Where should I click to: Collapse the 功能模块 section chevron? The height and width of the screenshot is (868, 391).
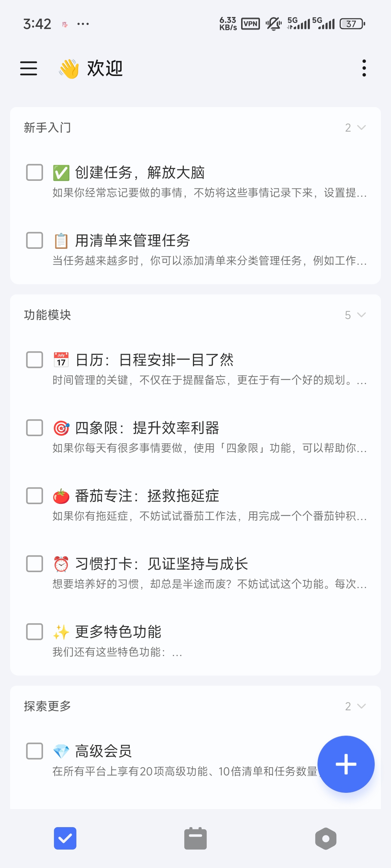point(361,315)
